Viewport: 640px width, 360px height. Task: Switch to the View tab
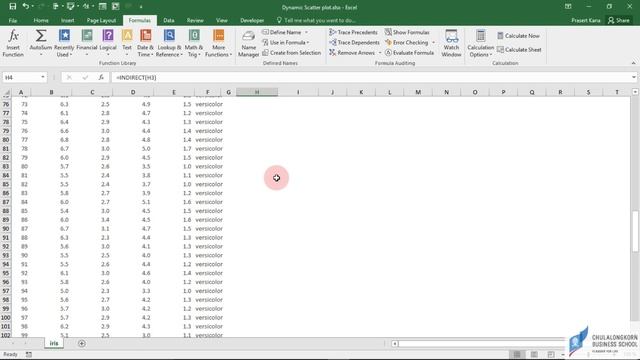coord(222,20)
